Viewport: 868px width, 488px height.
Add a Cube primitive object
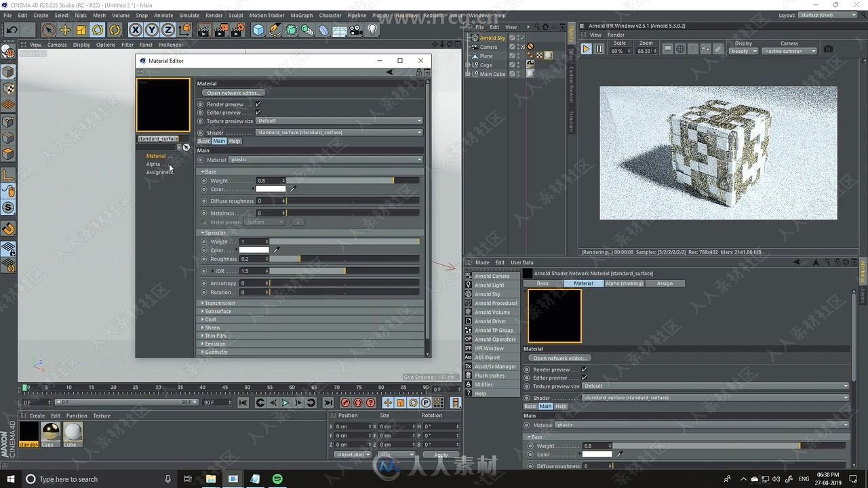pyautogui.click(x=258, y=30)
